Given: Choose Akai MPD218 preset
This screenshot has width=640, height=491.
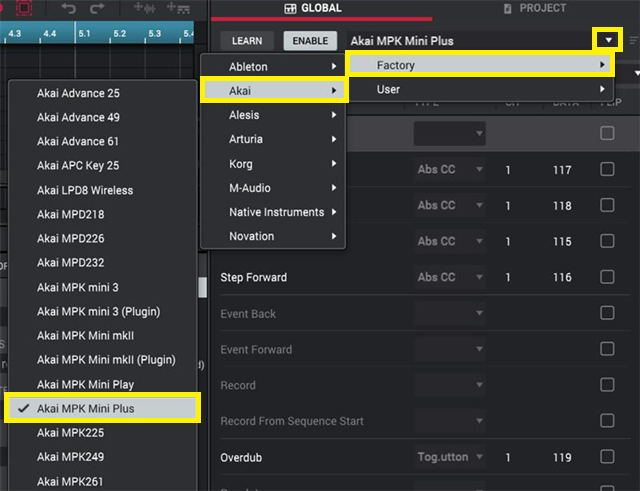Looking at the screenshot, I should coord(102,214).
